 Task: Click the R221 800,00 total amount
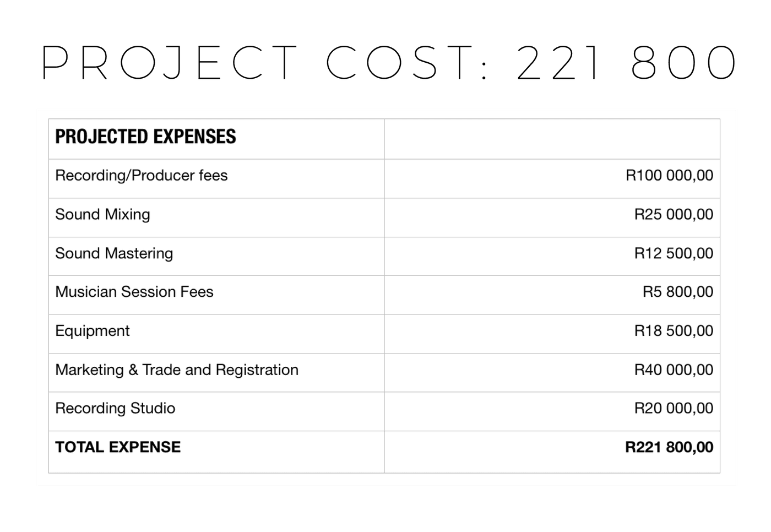[x=669, y=447]
